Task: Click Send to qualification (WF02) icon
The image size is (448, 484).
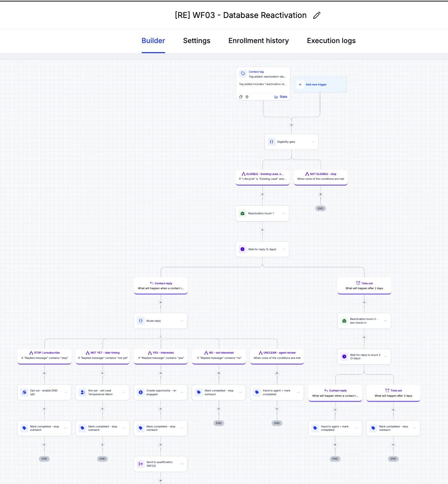Action: (x=140, y=464)
